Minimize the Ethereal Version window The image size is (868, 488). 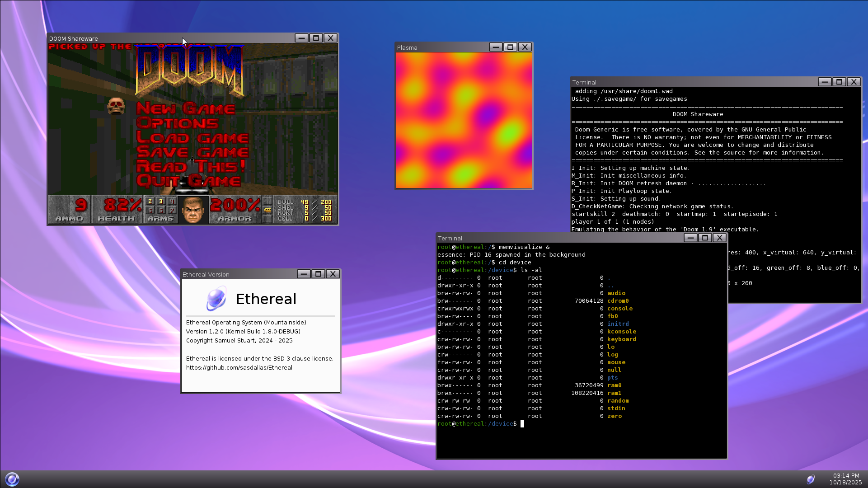304,274
